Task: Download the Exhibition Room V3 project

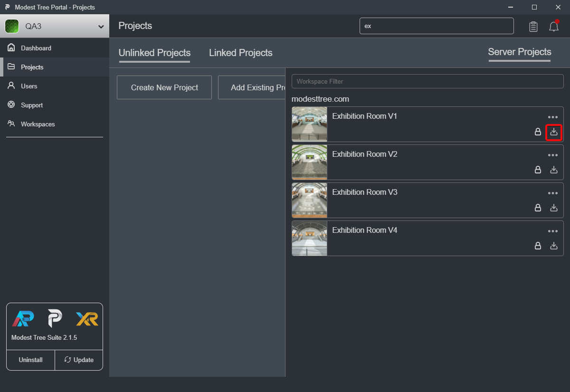Action: point(554,208)
